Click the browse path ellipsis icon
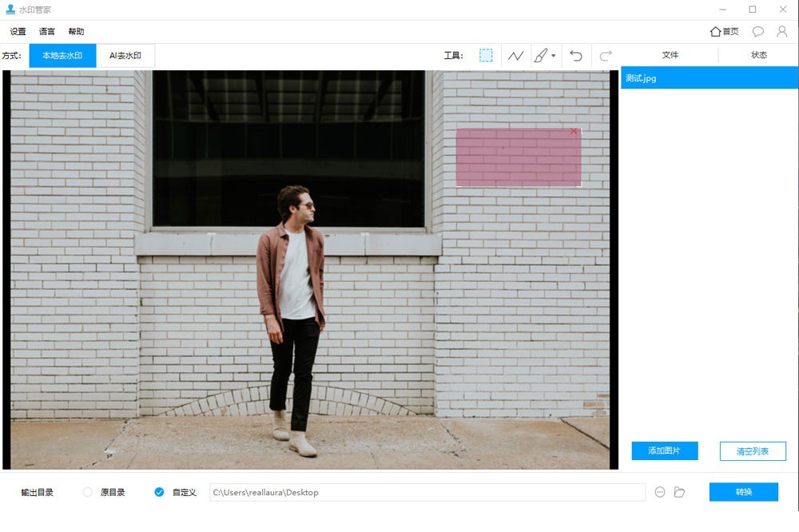The image size is (799, 532). (x=660, y=492)
